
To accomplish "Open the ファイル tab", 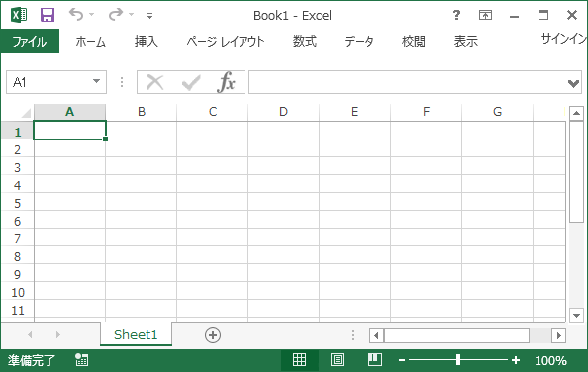I will (30, 41).
